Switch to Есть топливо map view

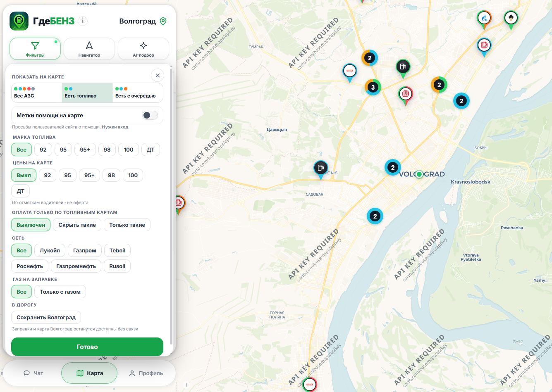click(x=87, y=93)
